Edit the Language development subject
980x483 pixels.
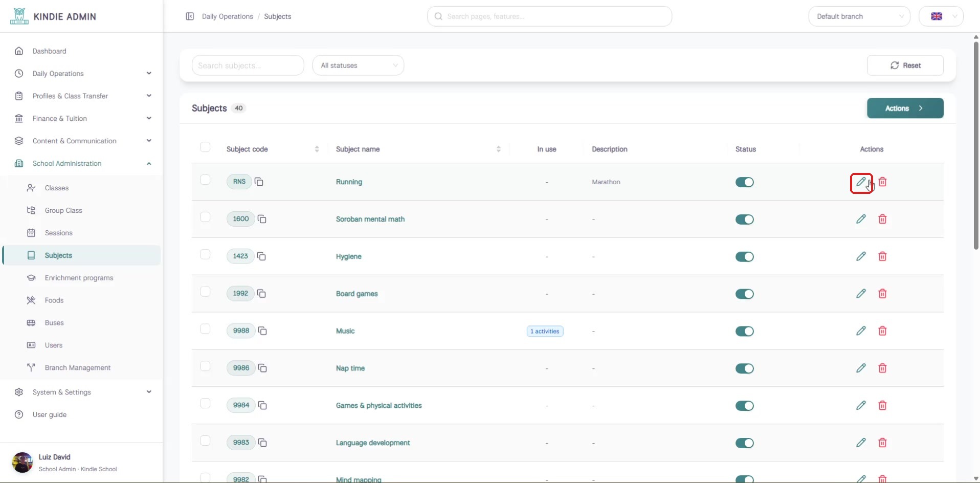[861, 443]
